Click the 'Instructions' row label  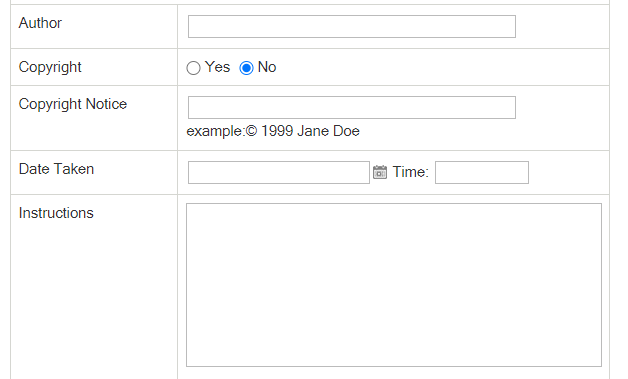click(x=56, y=213)
